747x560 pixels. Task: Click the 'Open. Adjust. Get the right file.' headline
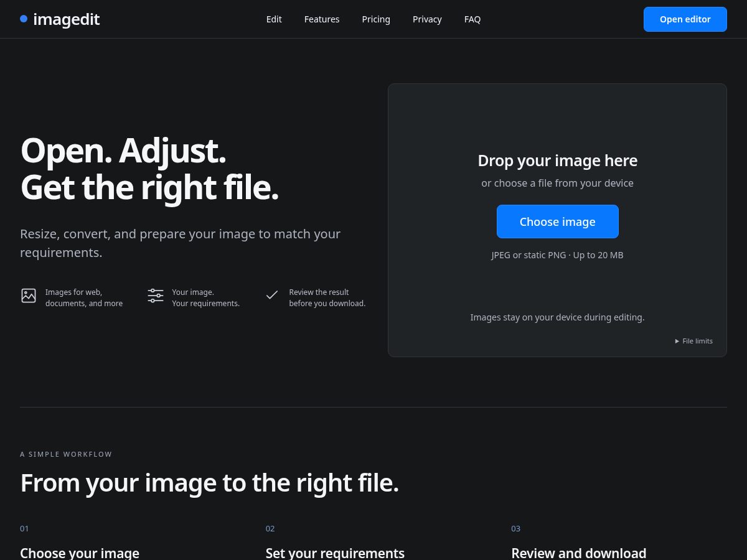[149, 169]
